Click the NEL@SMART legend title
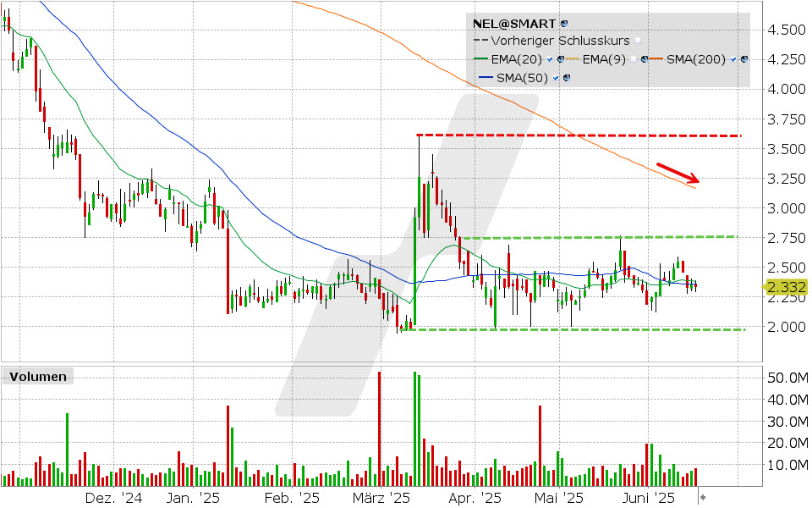812x508 pixels. tap(513, 24)
